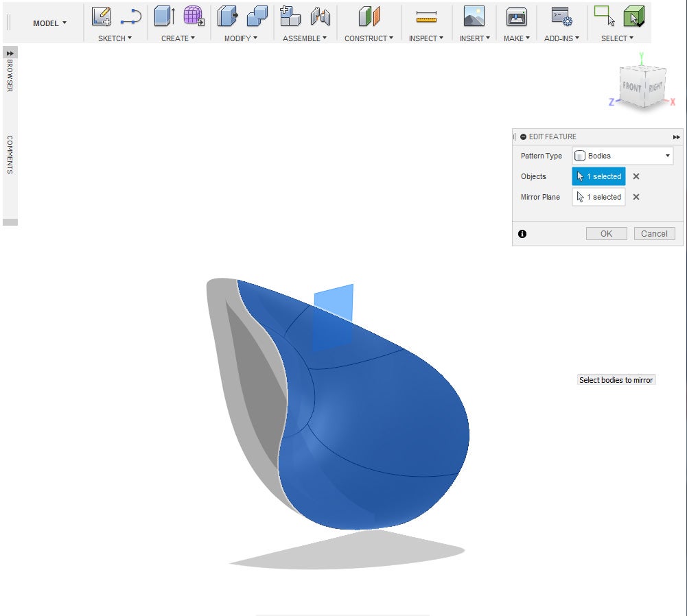Image resolution: width=687 pixels, height=616 pixels.
Task: Collapse the Edit Feature dialog
Action: (x=524, y=137)
